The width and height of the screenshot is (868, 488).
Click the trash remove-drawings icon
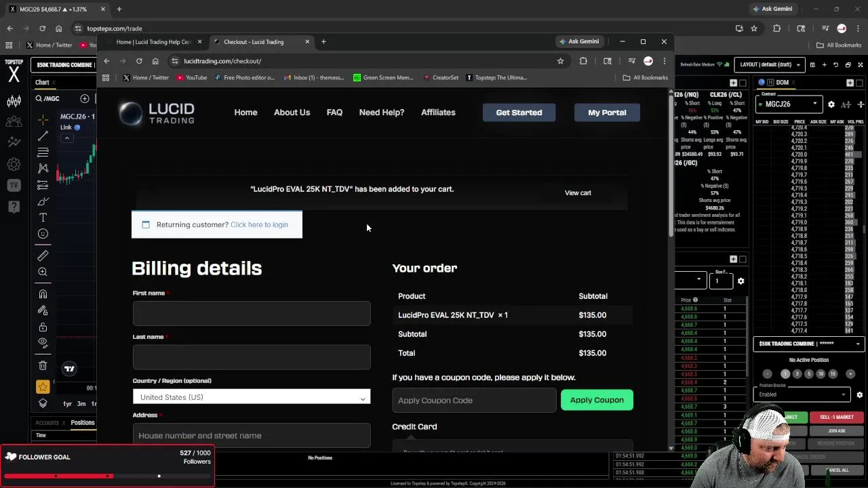[x=43, y=365]
